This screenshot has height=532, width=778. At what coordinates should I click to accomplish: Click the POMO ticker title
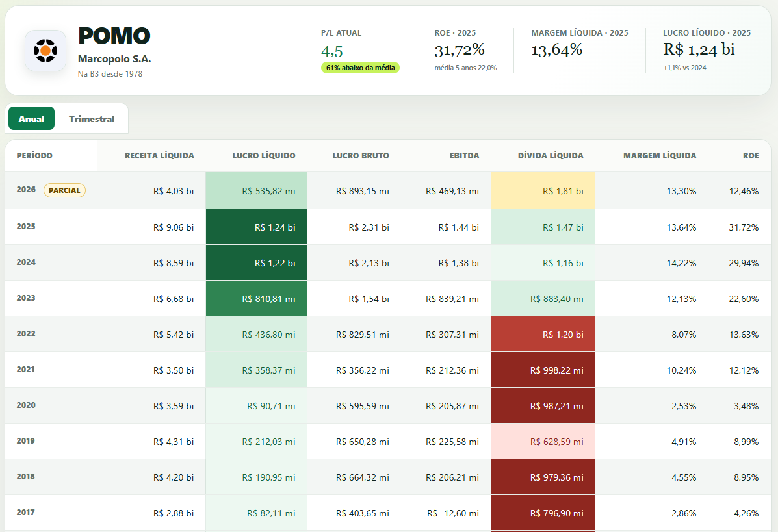(114, 36)
